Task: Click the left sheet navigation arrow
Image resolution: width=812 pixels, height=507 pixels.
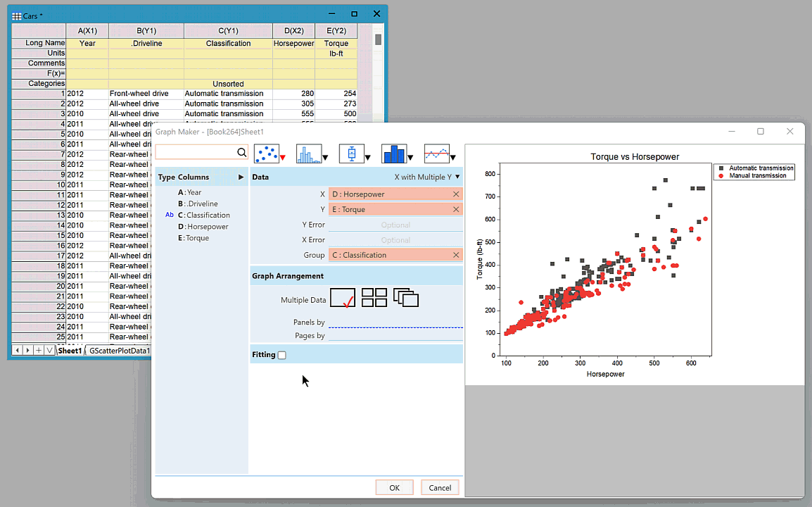Action: (17, 350)
